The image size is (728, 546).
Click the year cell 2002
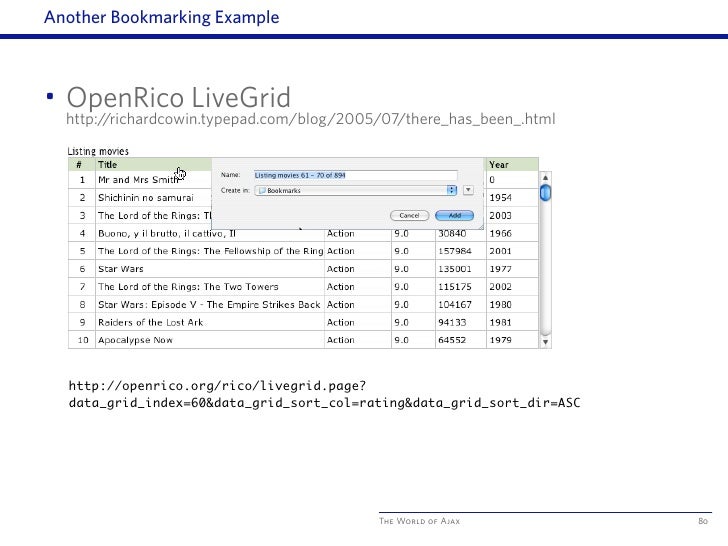click(500, 287)
